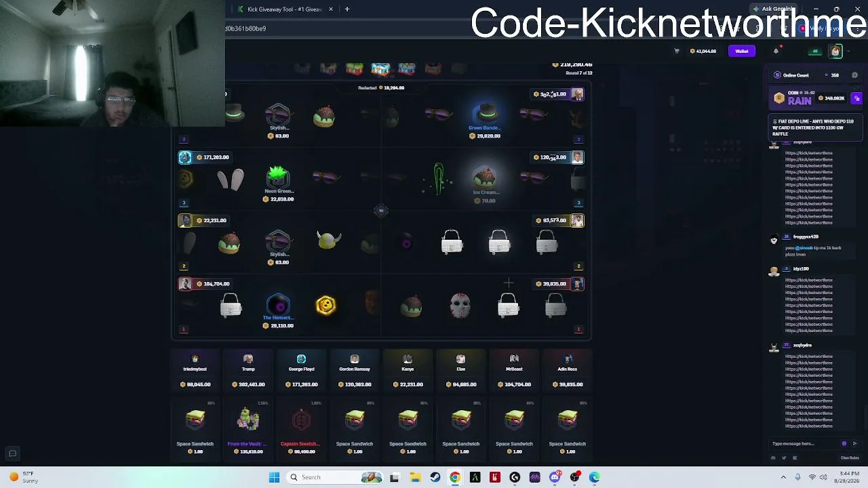The image size is (868, 488).
Task: Open Steam from the taskbar
Action: pos(435,477)
